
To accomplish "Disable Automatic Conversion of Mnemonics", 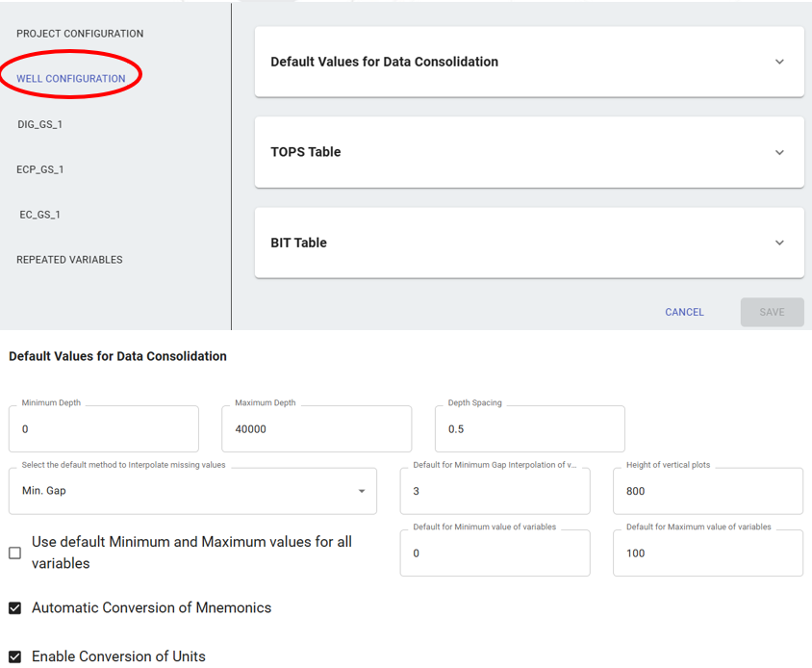I will (x=15, y=607).
